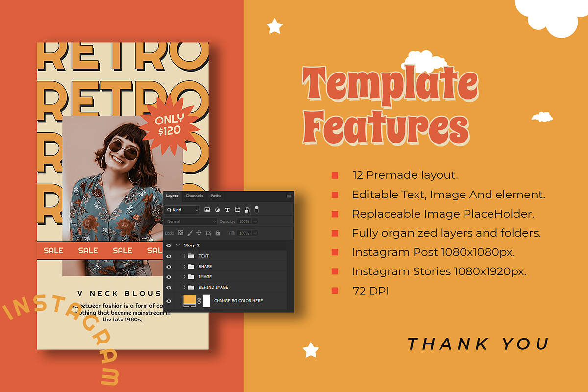
Task: Click the "Template Features" heading
Action: pyautogui.click(x=390, y=105)
